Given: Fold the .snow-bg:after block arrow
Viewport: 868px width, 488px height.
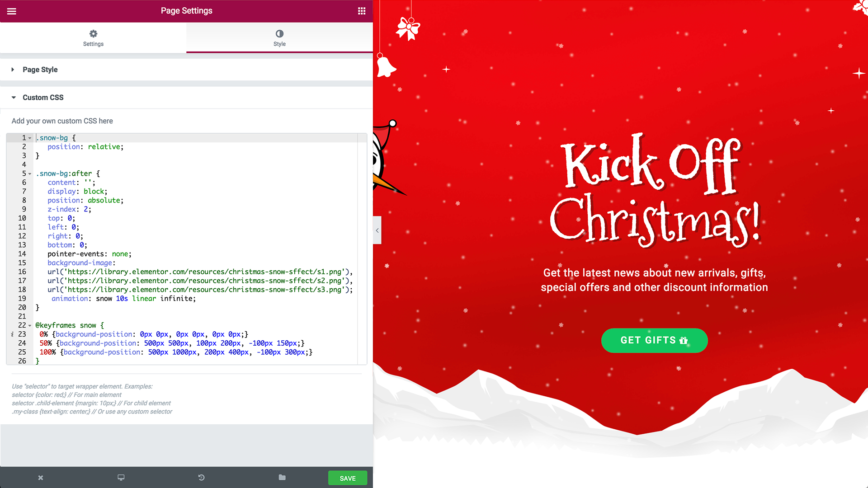Looking at the screenshot, I should pos(30,174).
